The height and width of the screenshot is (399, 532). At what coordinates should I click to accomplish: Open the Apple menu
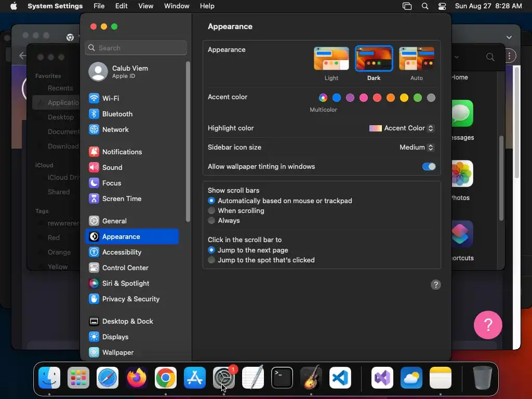pyautogui.click(x=14, y=6)
